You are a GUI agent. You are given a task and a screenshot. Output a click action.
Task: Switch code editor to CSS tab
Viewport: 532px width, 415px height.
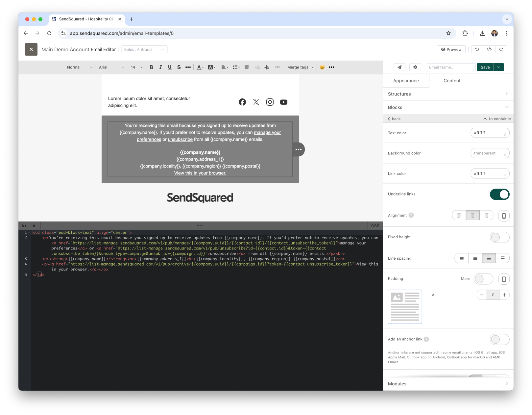click(x=375, y=226)
